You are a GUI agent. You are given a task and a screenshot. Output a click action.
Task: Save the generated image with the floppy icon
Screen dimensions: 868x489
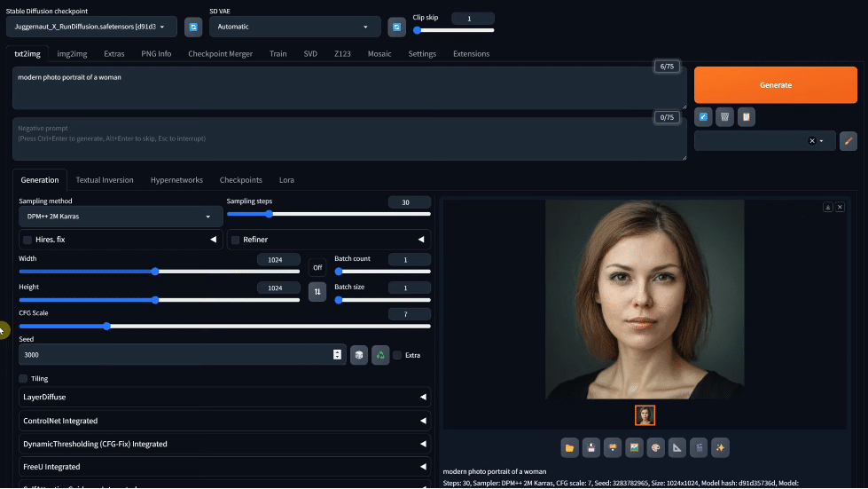point(591,447)
